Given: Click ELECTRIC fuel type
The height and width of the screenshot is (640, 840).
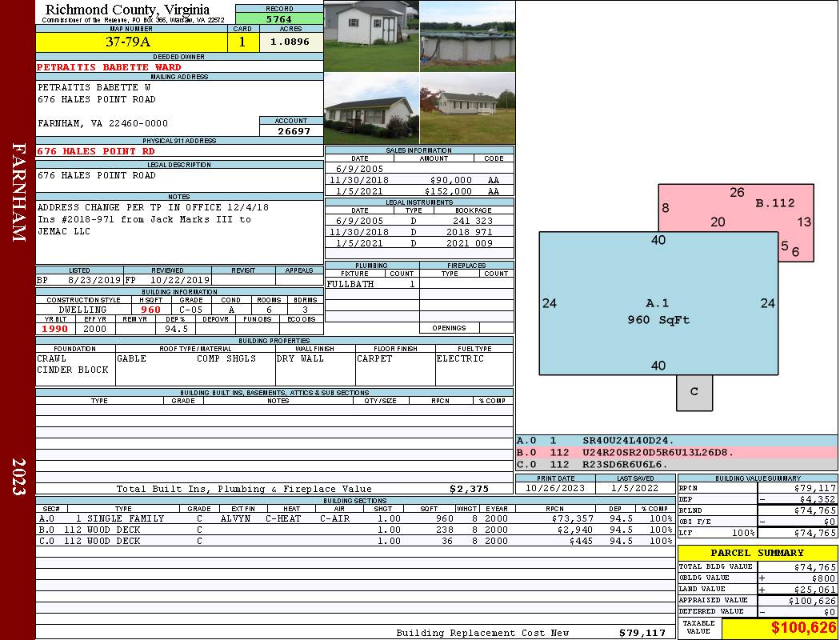Looking at the screenshot, I should pyautogui.click(x=460, y=358).
